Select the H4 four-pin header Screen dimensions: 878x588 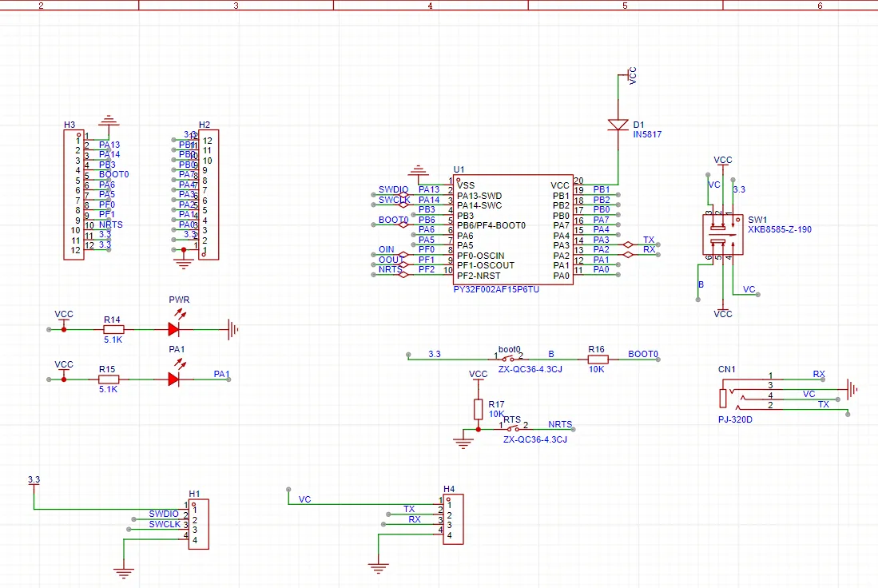452,519
